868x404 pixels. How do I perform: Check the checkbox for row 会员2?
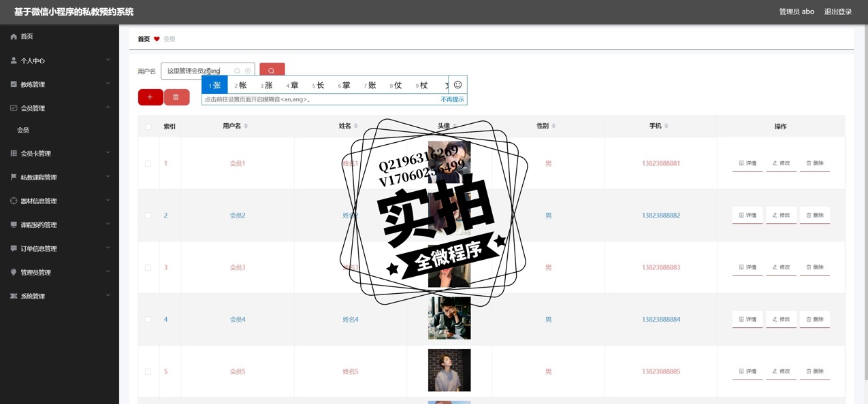pyautogui.click(x=148, y=216)
